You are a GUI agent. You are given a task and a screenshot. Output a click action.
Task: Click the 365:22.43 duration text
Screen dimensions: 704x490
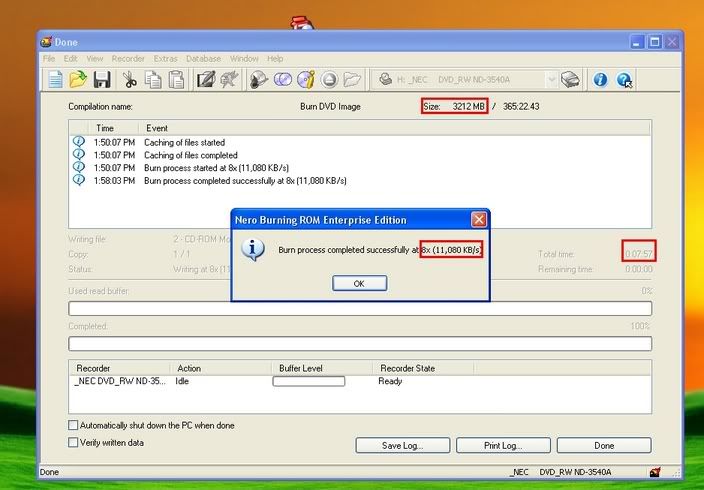tap(521, 106)
